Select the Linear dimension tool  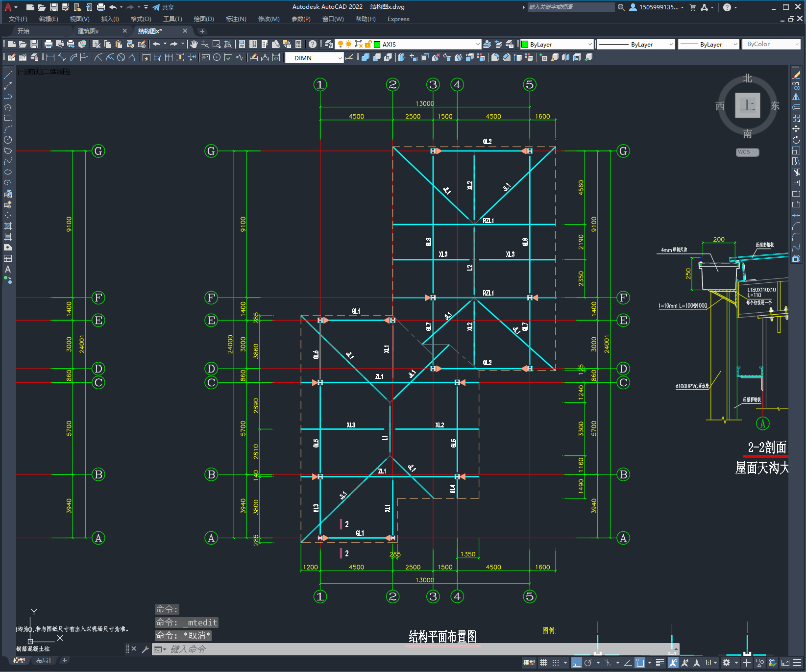pos(50,58)
